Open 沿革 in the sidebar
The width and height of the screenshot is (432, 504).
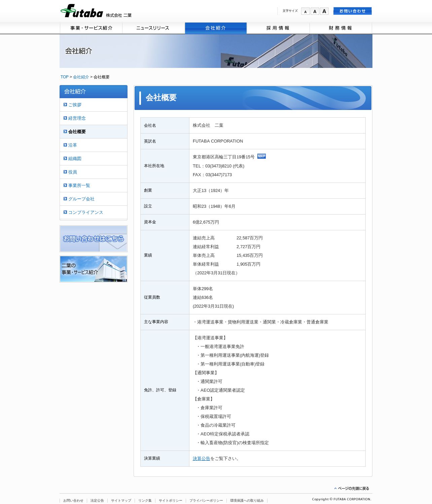tap(72, 145)
